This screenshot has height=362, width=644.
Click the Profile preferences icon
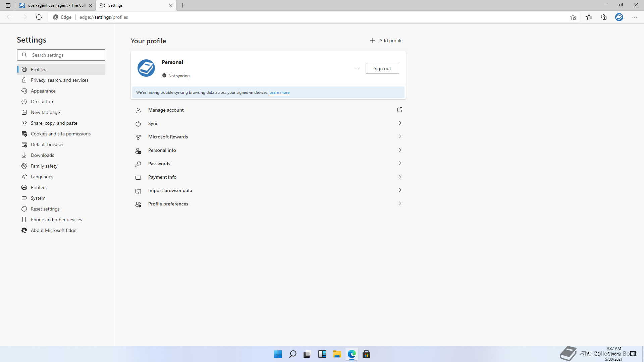tap(138, 204)
